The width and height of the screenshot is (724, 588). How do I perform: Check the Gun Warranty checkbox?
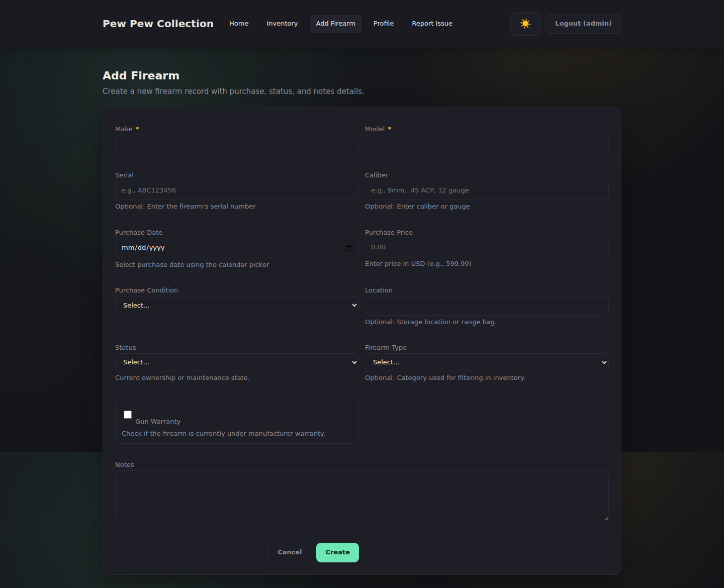[128, 414]
